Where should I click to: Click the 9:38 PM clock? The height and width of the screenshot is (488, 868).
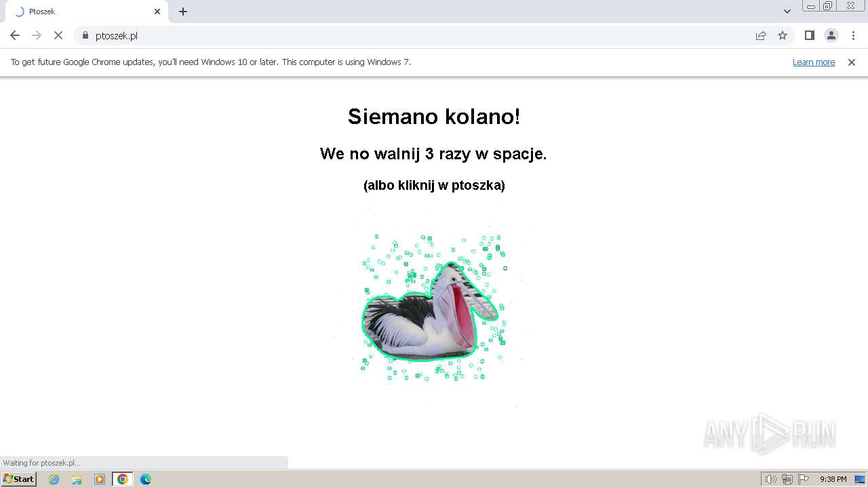[833, 479]
